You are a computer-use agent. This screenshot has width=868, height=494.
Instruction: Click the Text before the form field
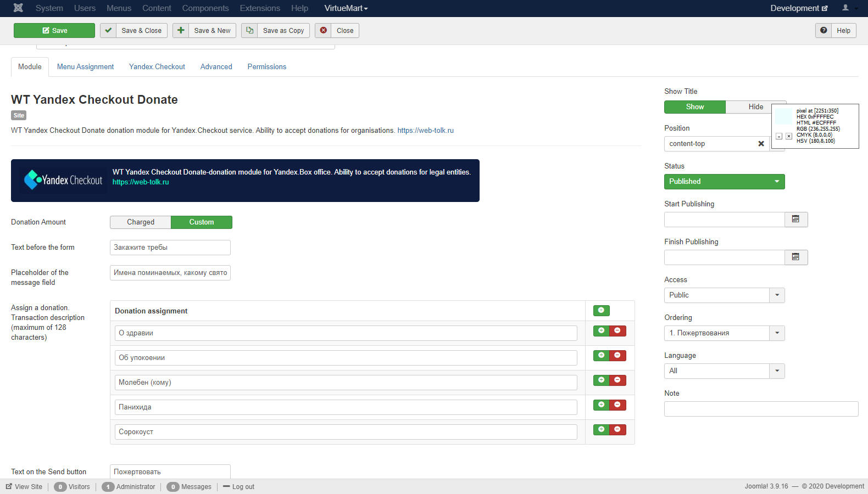click(170, 248)
